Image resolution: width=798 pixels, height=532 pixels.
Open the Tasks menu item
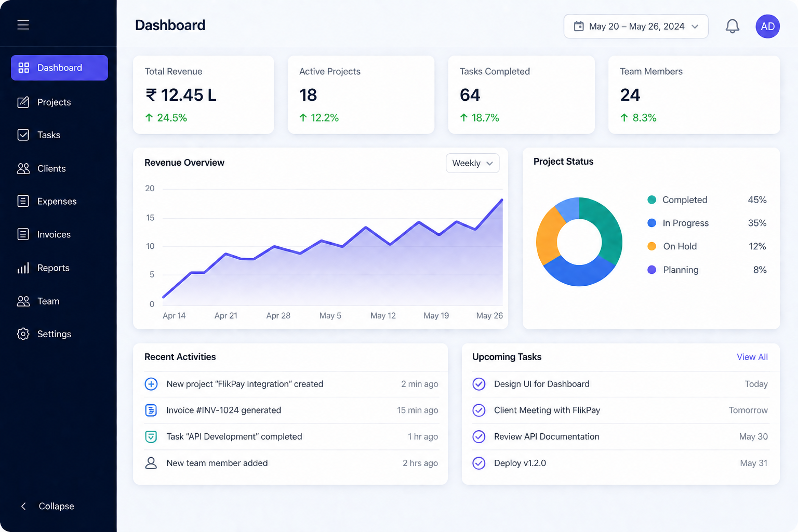tap(59, 135)
